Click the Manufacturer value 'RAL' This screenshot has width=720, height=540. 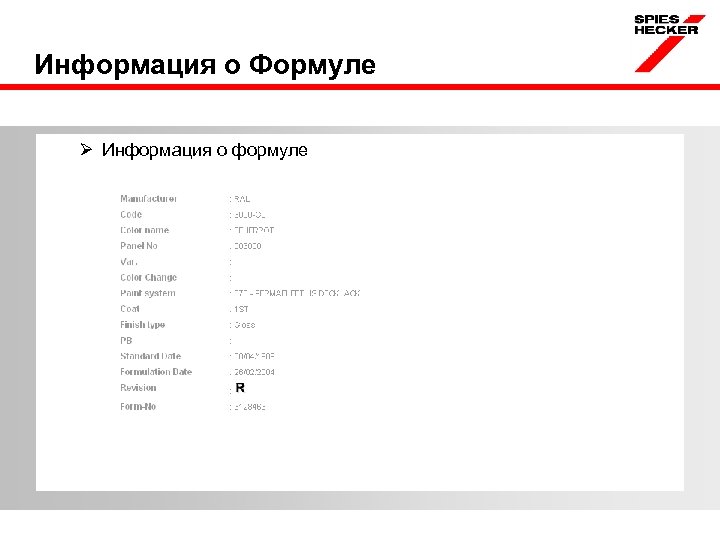click(242, 199)
